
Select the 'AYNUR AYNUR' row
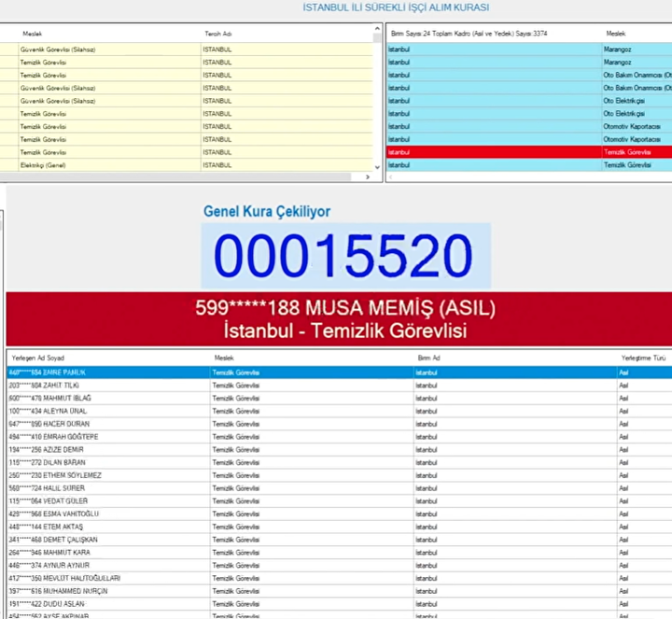tap(340, 566)
